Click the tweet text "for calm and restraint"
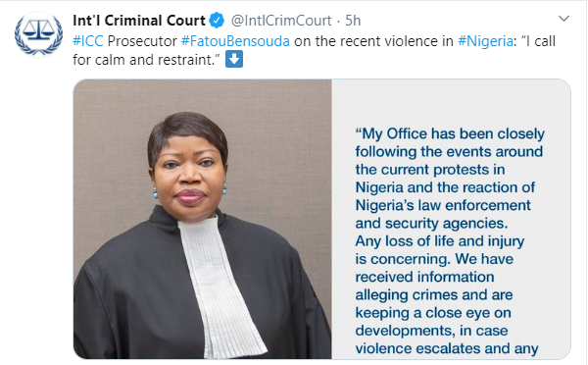The width and height of the screenshot is (588, 365). click(146, 60)
